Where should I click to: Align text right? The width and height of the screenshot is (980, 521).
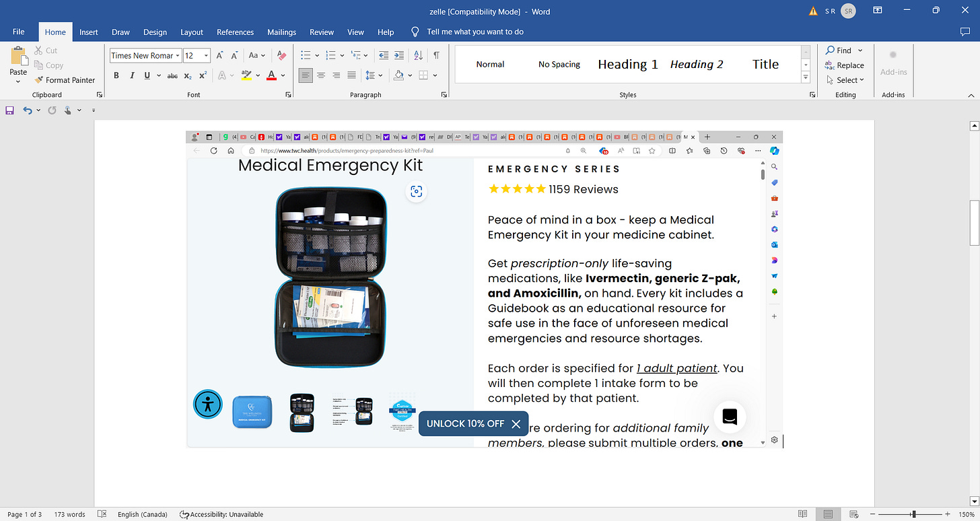[336, 75]
